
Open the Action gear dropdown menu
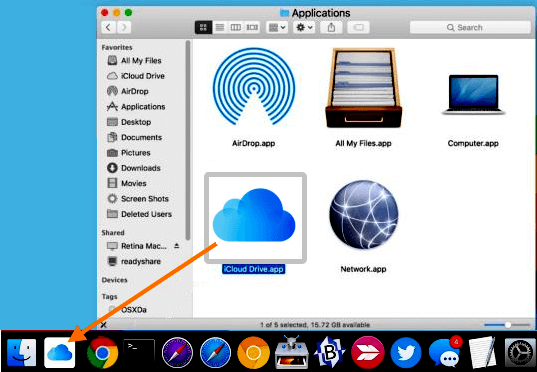tap(304, 27)
